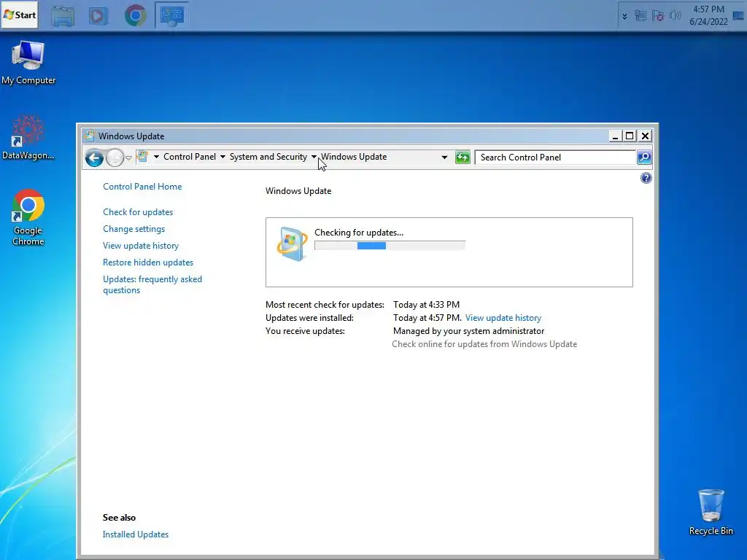Open Windows Explorer from the taskbar

[x=63, y=16]
